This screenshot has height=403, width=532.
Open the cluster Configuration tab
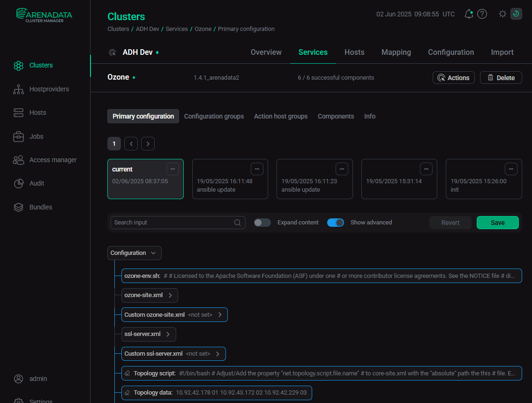tap(451, 52)
